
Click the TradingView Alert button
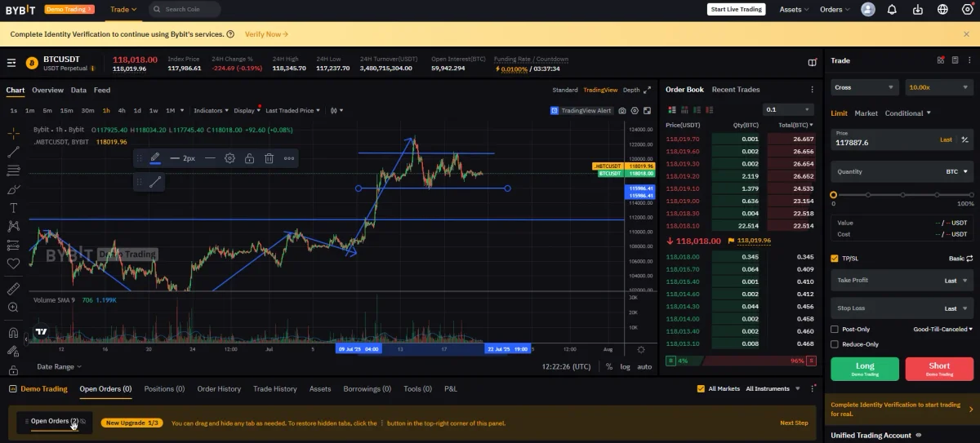coord(581,110)
